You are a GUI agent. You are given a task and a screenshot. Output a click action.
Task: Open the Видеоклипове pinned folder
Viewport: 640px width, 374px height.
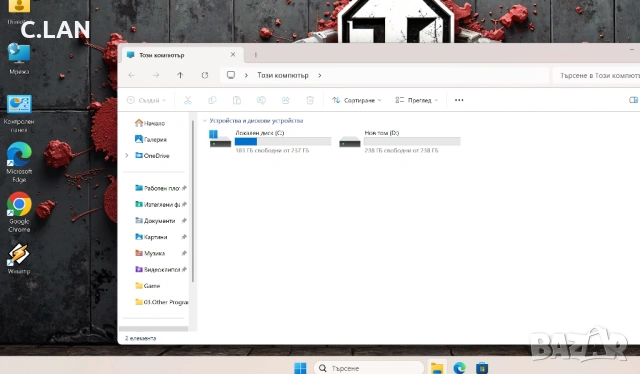158,269
